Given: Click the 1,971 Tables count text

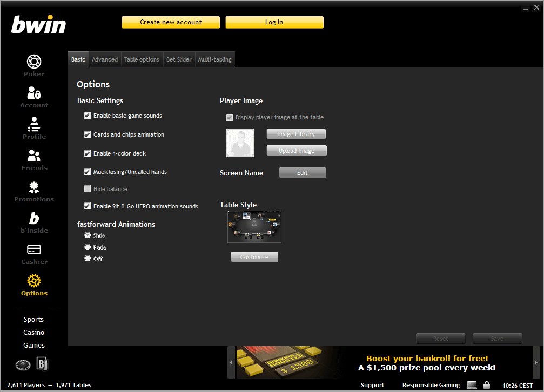Looking at the screenshot, I should pos(73,385).
